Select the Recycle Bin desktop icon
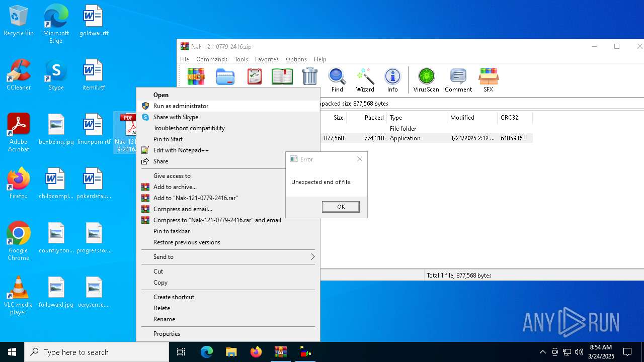Screen dimensions: 644x362 point(19,21)
